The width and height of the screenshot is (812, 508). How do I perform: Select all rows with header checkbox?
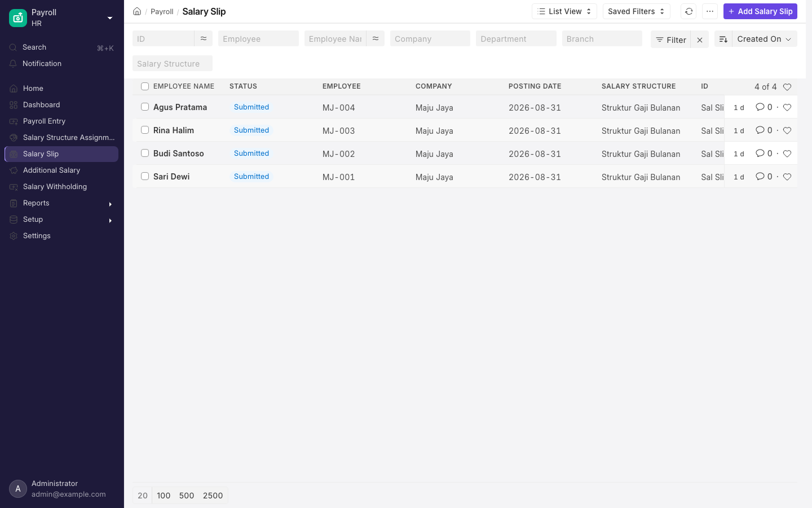(145, 86)
